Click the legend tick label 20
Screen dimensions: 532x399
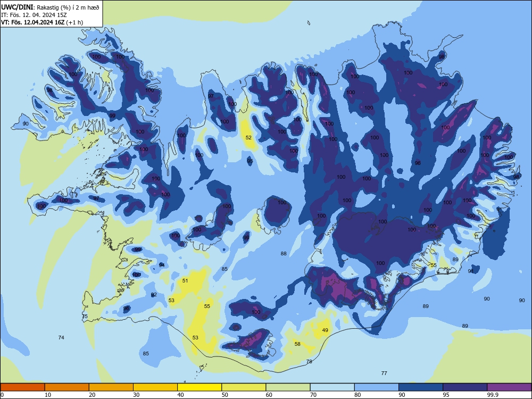(x=92, y=395)
